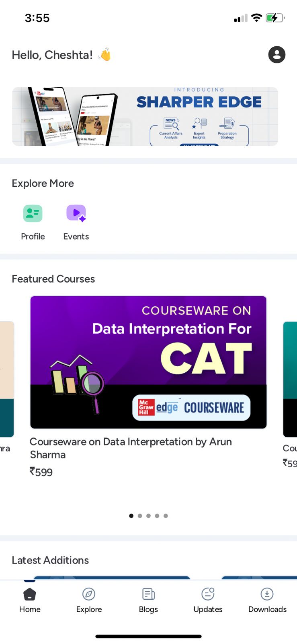Tap the Profile card icon
This screenshot has height=644, width=297.
pyautogui.click(x=33, y=213)
